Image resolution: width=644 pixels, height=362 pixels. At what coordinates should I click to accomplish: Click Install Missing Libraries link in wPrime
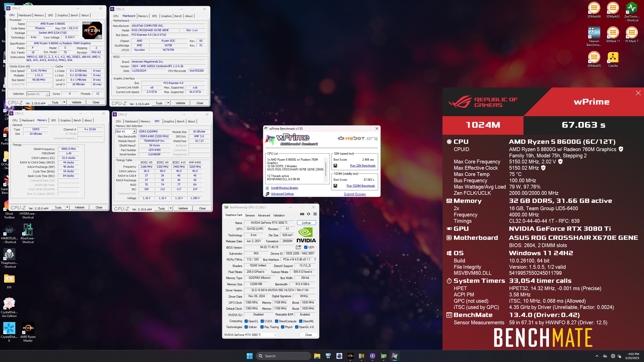(x=285, y=188)
